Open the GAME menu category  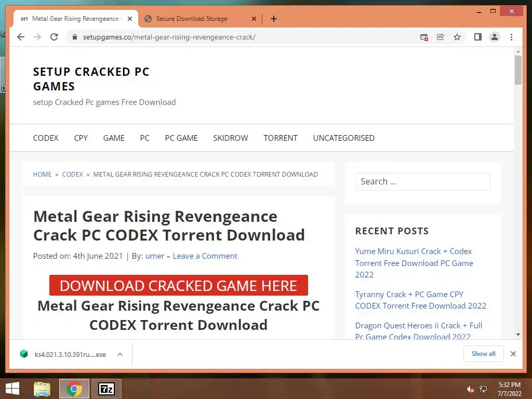[x=114, y=138]
